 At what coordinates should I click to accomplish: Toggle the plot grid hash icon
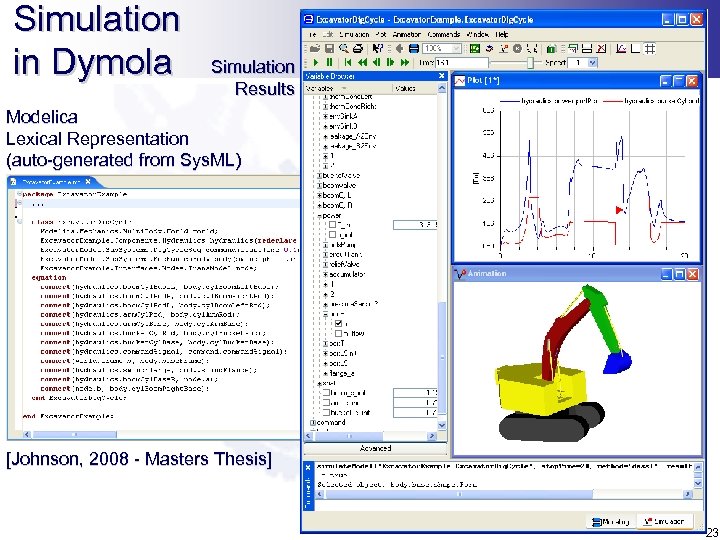pyautogui.click(x=650, y=48)
